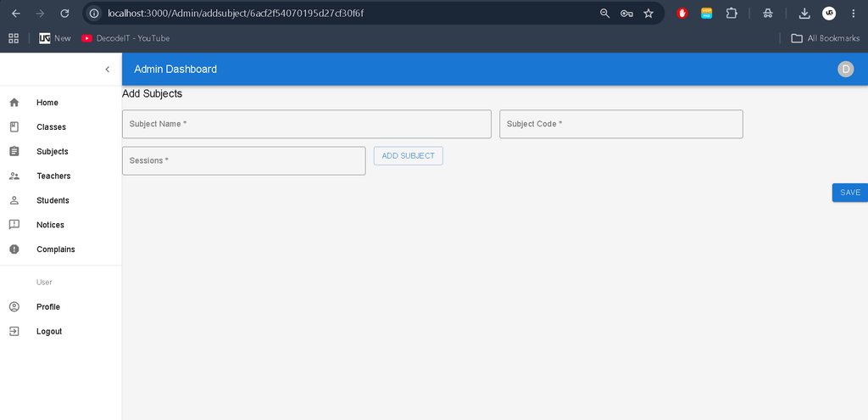This screenshot has width=868, height=420.
Task: Click the Profile account icon
Action: coord(14,307)
